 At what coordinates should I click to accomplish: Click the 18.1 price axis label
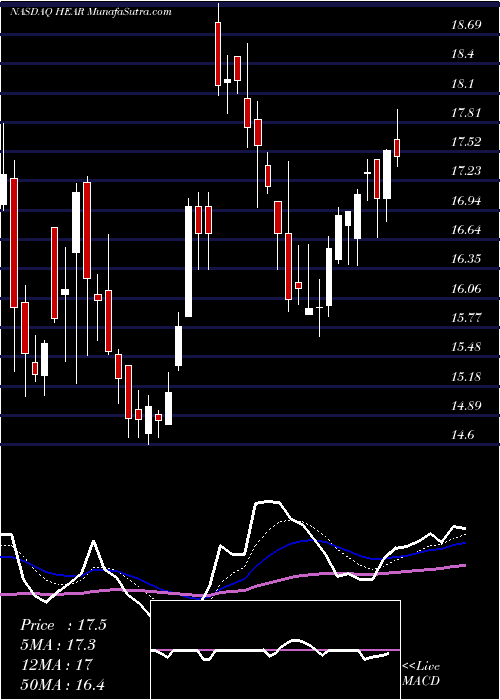(462, 84)
